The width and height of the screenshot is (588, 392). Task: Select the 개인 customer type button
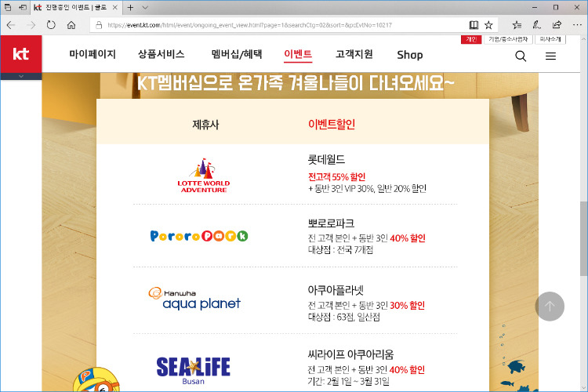click(471, 39)
